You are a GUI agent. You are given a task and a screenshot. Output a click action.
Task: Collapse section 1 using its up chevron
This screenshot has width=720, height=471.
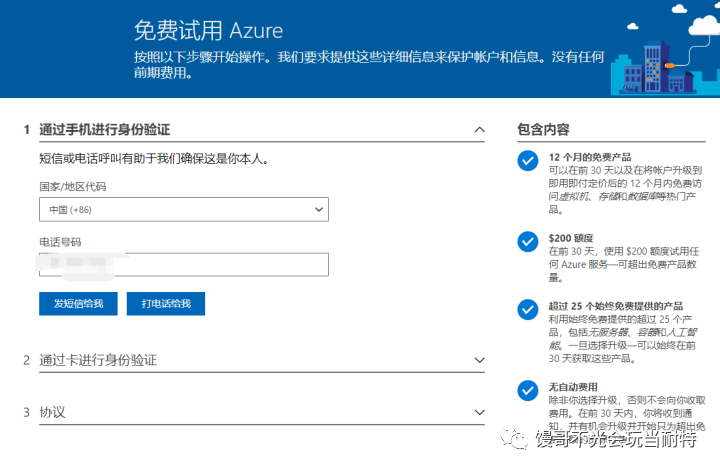[479, 130]
